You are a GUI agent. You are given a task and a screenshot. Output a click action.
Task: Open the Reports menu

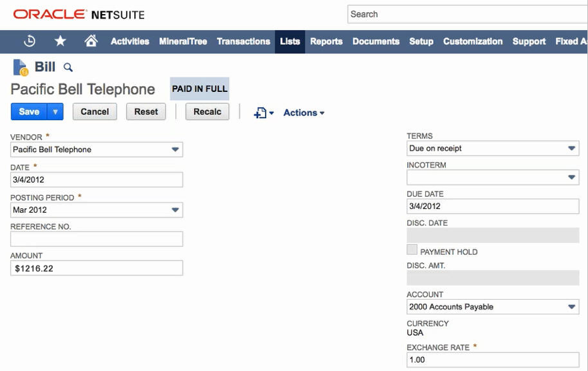pyautogui.click(x=326, y=41)
